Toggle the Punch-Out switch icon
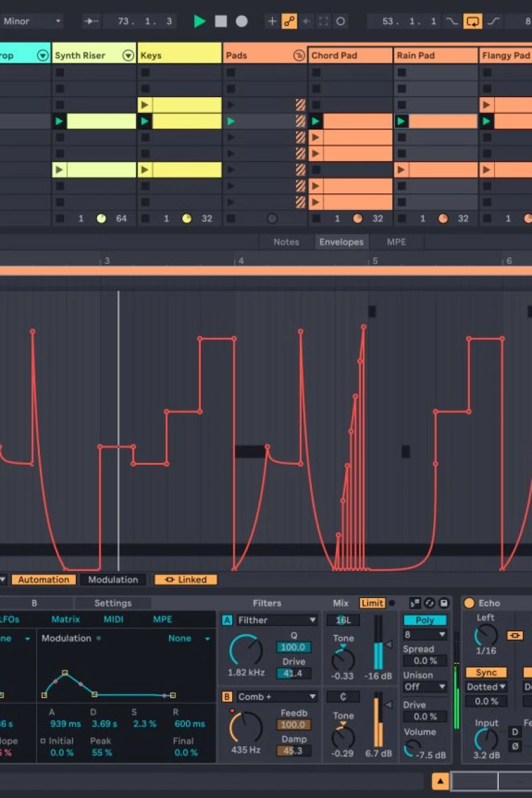The width and height of the screenshot is (532, 798). [x=493, y=21]
